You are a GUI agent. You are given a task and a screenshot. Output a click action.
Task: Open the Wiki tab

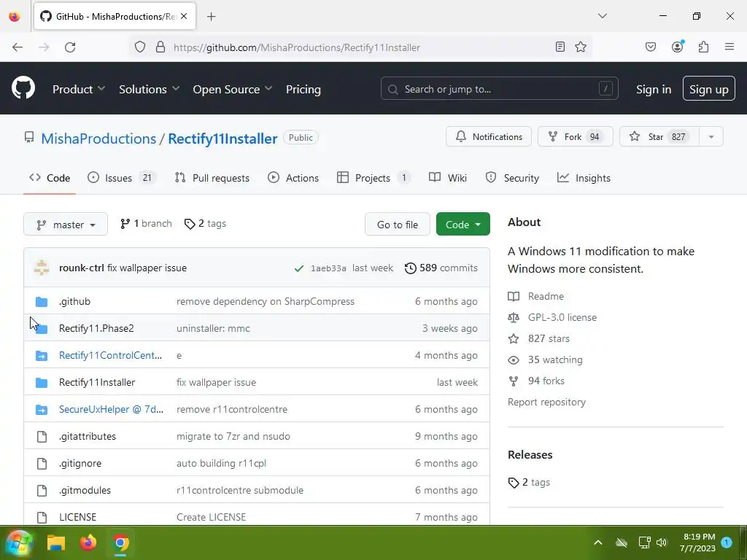tap(448, 178)
